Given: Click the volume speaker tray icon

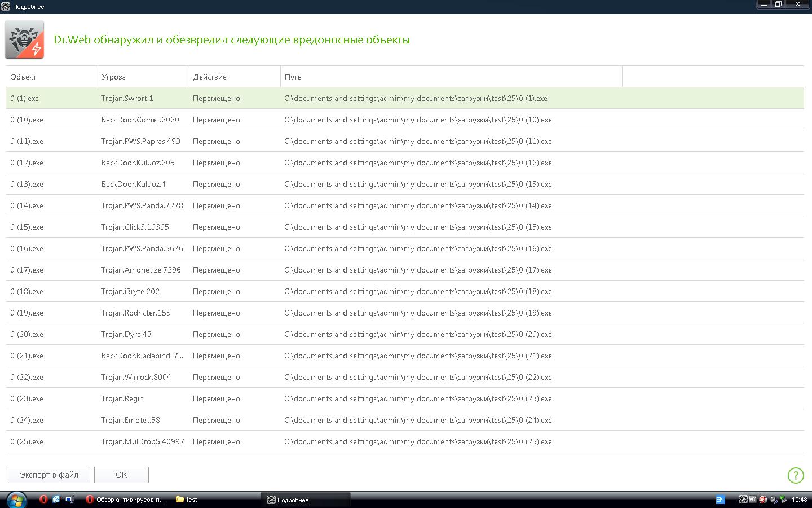Looking at the screenshot, I should pos(773,500).
